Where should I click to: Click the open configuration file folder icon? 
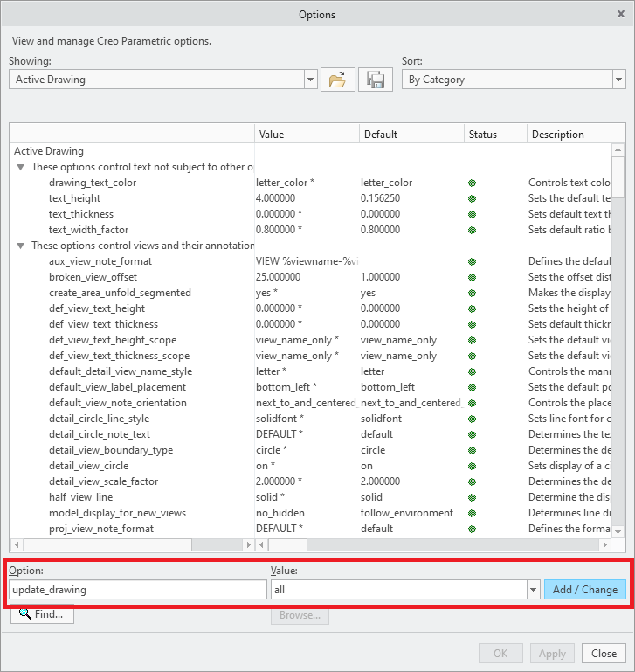[x=337, y=80]
